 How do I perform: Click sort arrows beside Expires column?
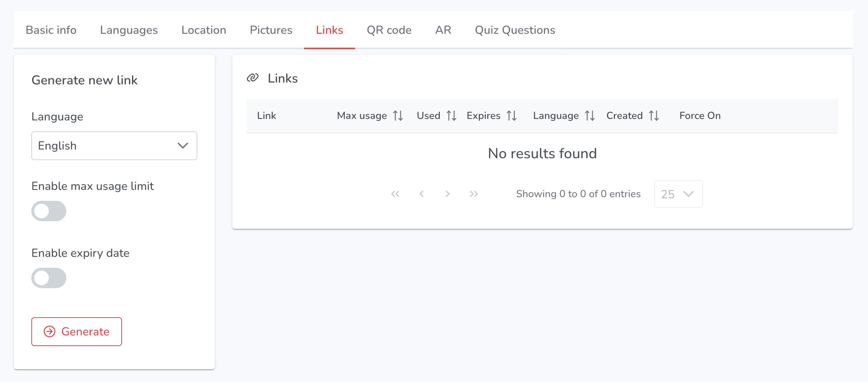512,116
